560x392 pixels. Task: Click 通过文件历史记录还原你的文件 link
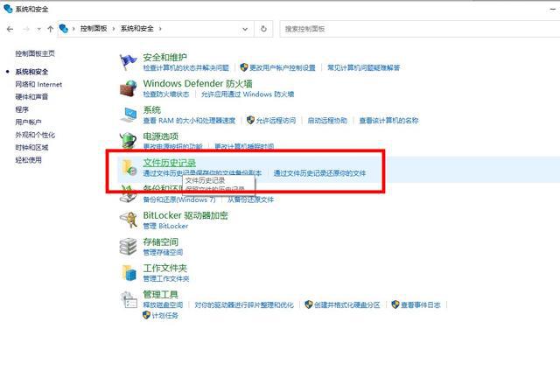[319, 173]
